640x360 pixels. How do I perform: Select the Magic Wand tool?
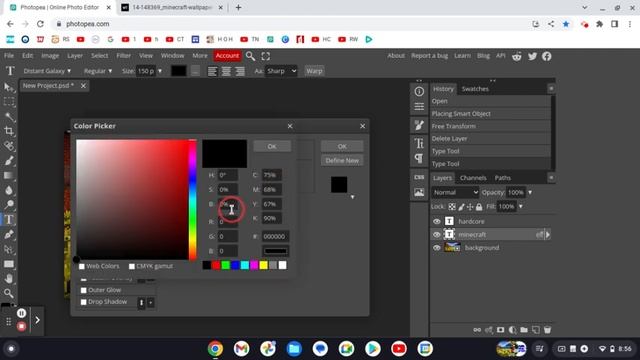[9, 117]
